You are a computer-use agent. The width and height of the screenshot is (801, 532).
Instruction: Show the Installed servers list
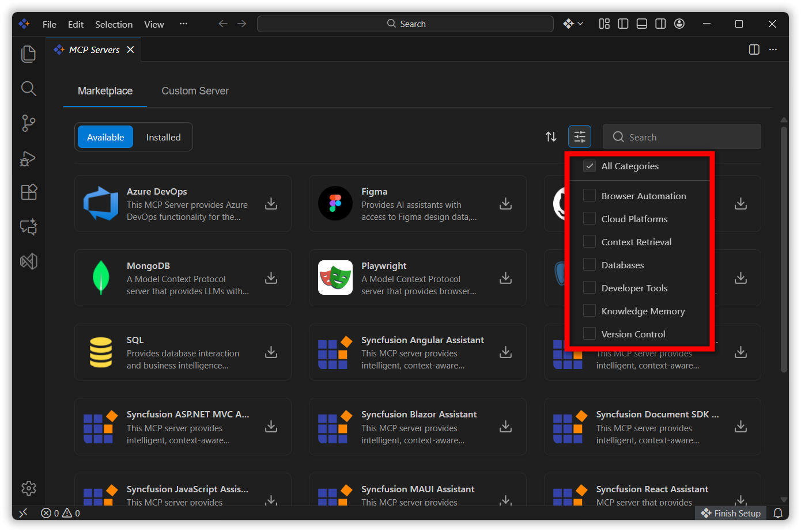163,137
